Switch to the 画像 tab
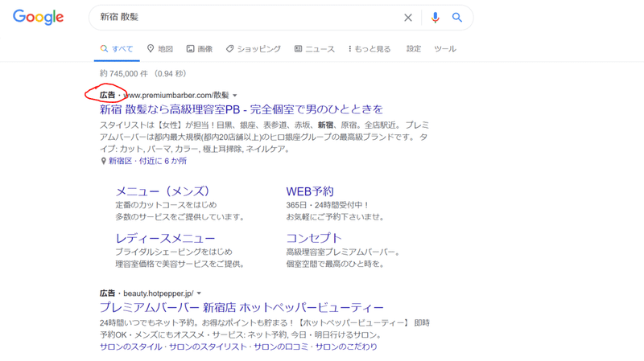644x361 pixels. (x=200, y=49)
